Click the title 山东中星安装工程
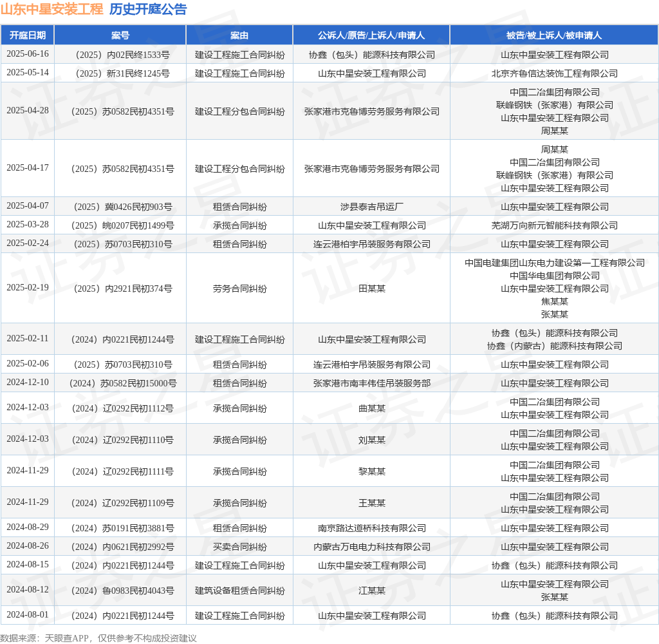This screenshot has height=644, width=659. [x=51, y=9]
